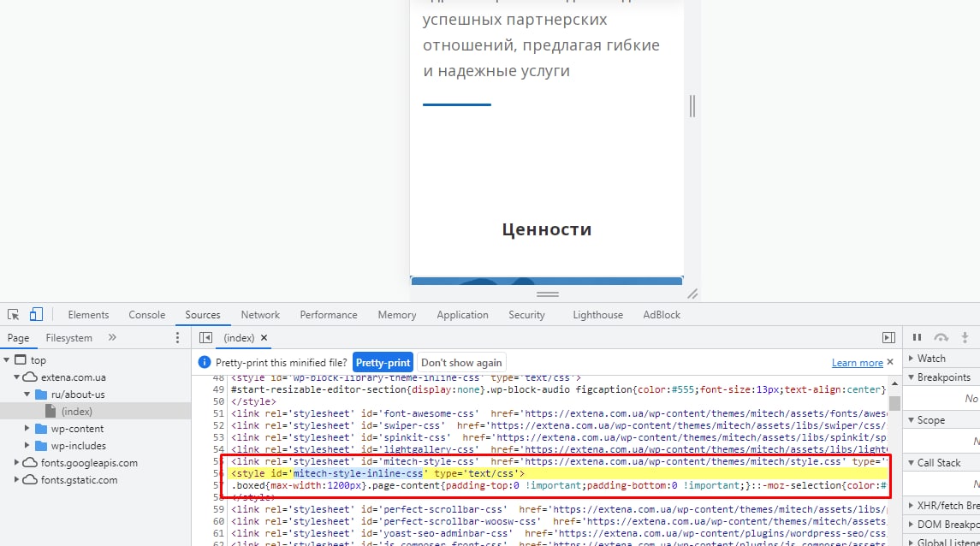
Task: Click the yoast-seo-adminbar-css line
Action: 559,533
